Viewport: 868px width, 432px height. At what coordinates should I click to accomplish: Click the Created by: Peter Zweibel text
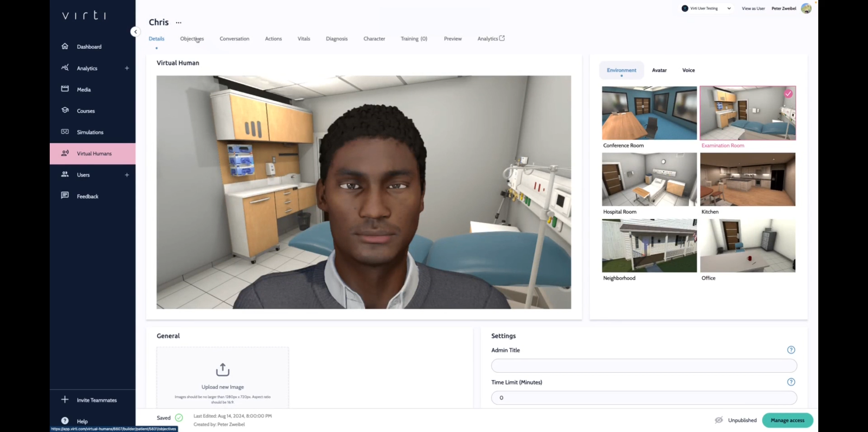[219, 424]
